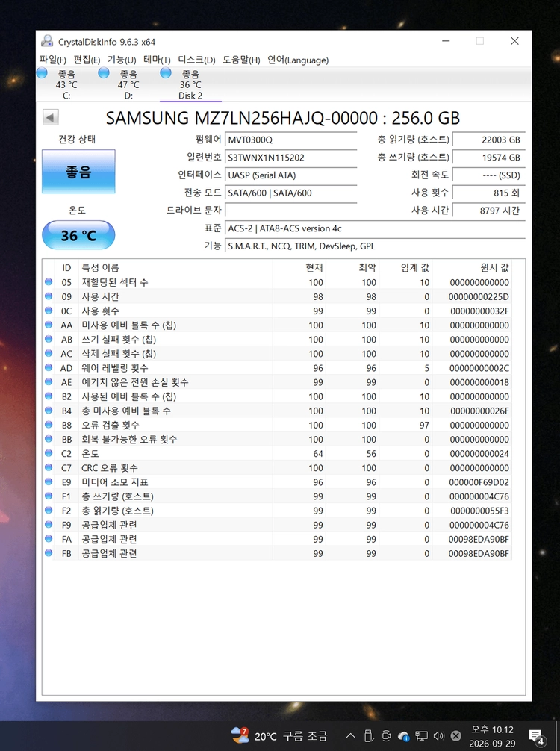Click status dot for 0C 사용 횟수

point(49,311)
